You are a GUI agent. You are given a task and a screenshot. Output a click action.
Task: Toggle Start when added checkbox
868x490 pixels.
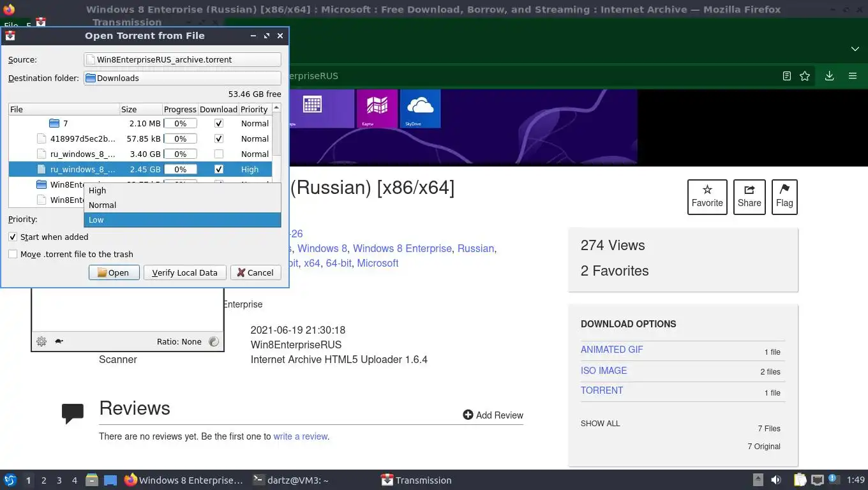12,237
